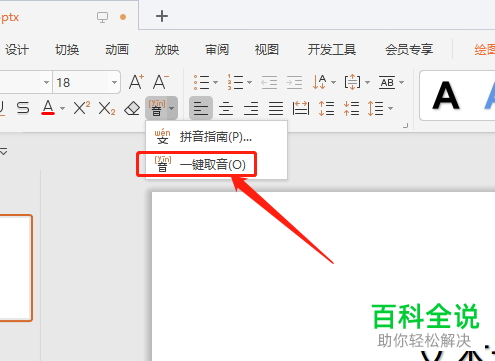Expand last line spacing dropdown arrow
Screen dimensions: 495x361
coord(390,108)
